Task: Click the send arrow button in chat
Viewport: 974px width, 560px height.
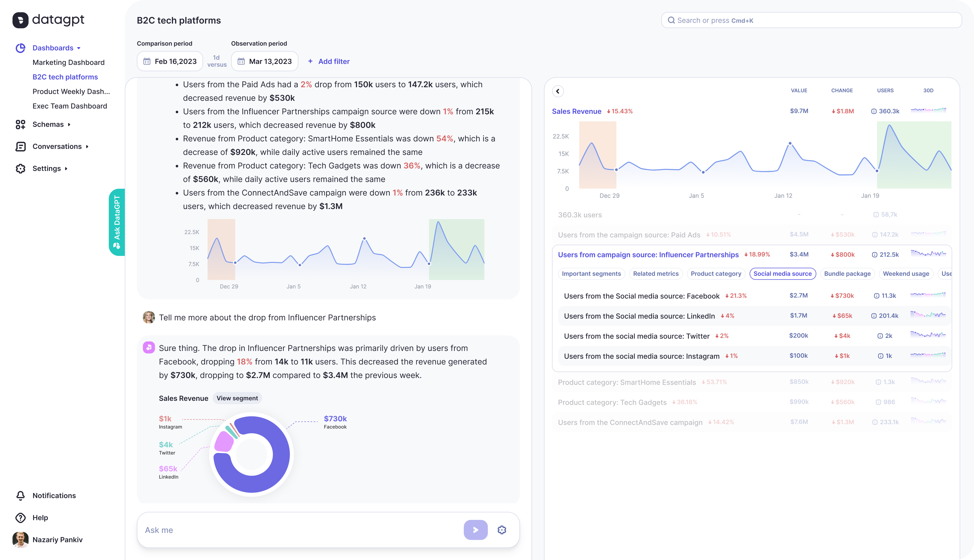Action: tap(475, 530)
